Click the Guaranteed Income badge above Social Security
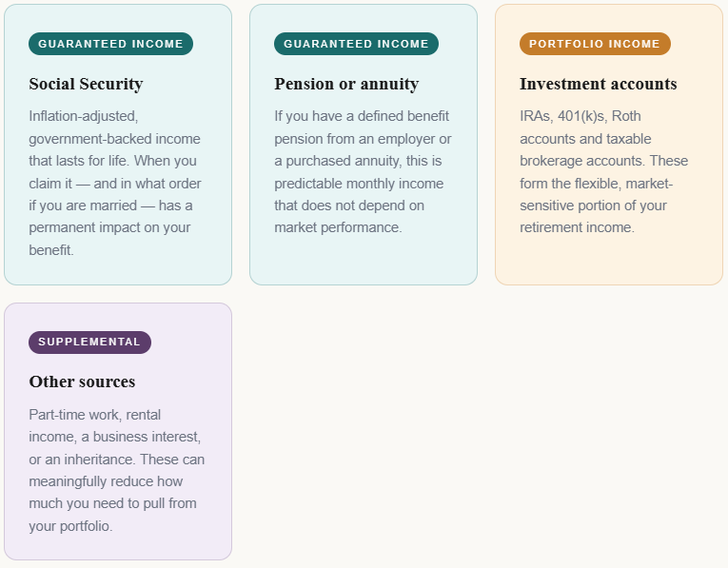The height and width of the screenshot is (568, 728). (x=110, y=44)
